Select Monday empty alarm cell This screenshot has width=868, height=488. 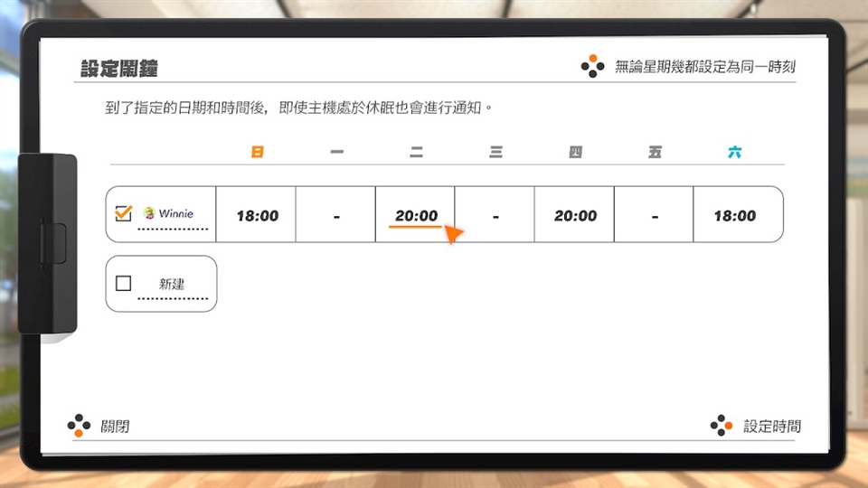point(336,214)
